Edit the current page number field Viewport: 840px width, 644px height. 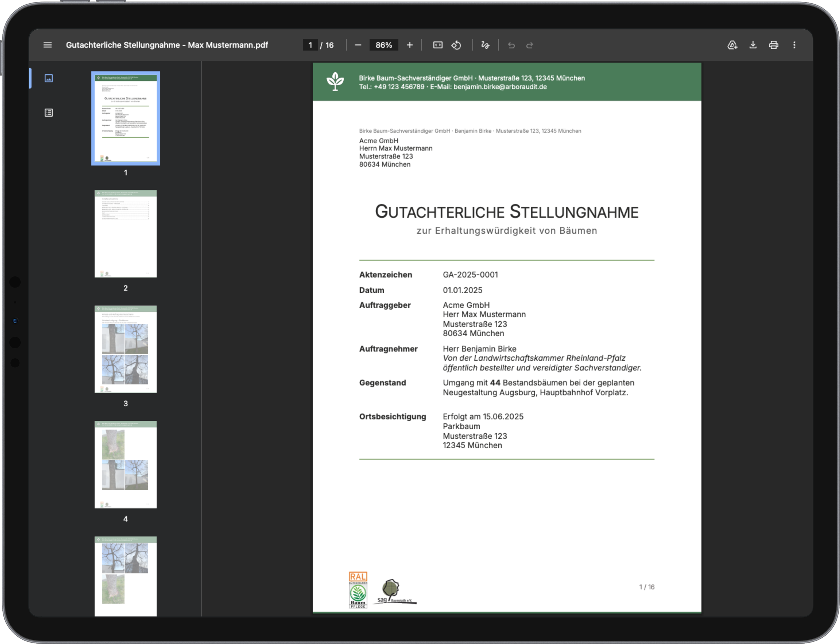tap(310, 45)
